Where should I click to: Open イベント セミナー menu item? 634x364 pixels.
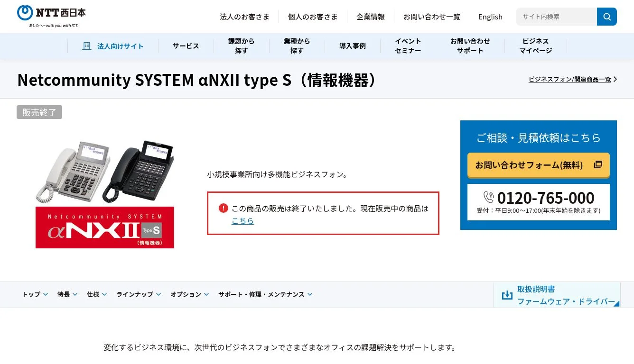click(408, 46)
